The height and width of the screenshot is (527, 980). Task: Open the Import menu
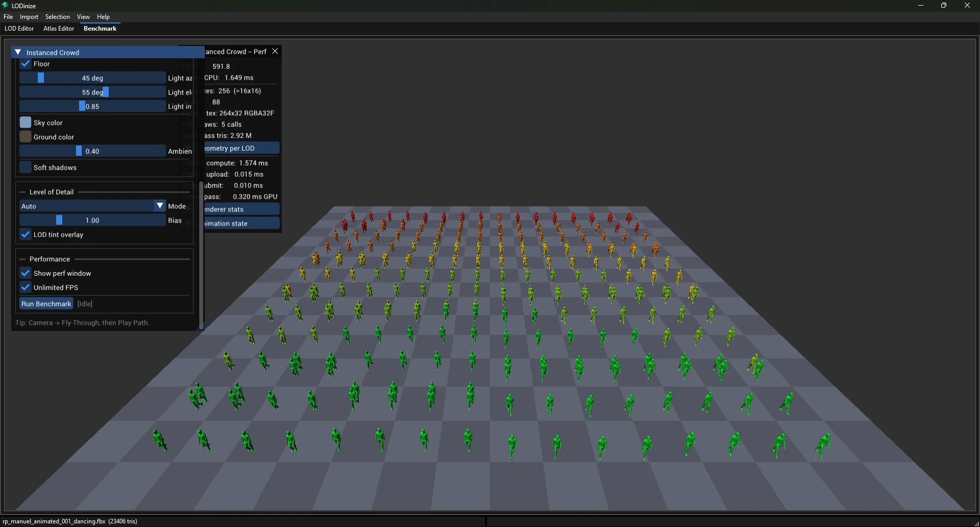(x=29, y=17)
